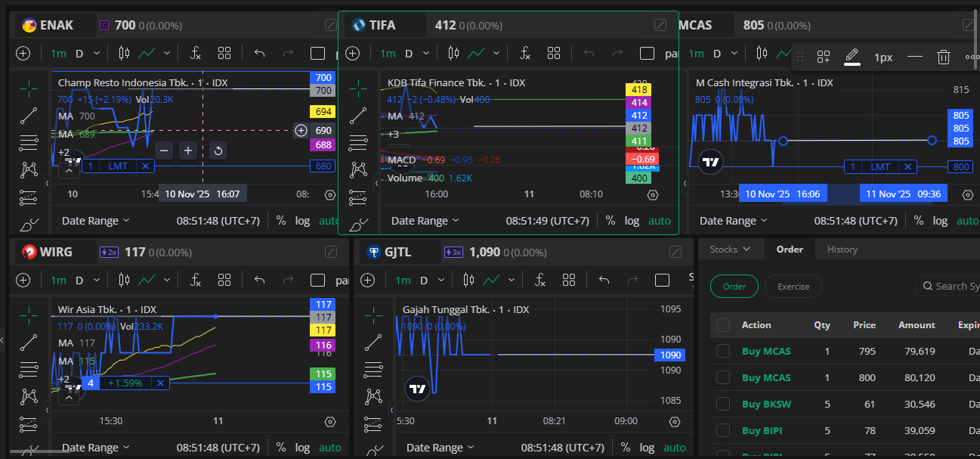Open chart settings gear in TIFA chart
The height and width of the screenshot is (459, 980).
[x=653, y=195]
